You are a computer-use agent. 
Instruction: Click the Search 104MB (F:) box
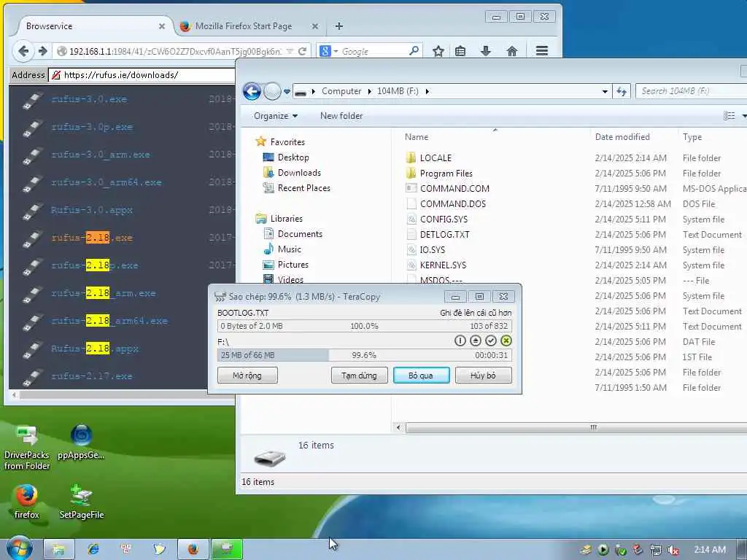[x=691, y=91]
